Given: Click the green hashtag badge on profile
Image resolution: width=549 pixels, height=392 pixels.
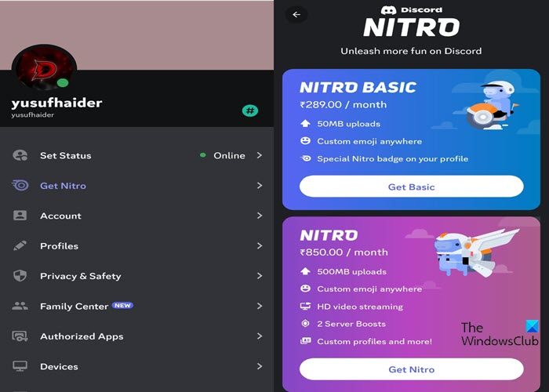Looking at the screenshot, I should [x=250, y=111].
